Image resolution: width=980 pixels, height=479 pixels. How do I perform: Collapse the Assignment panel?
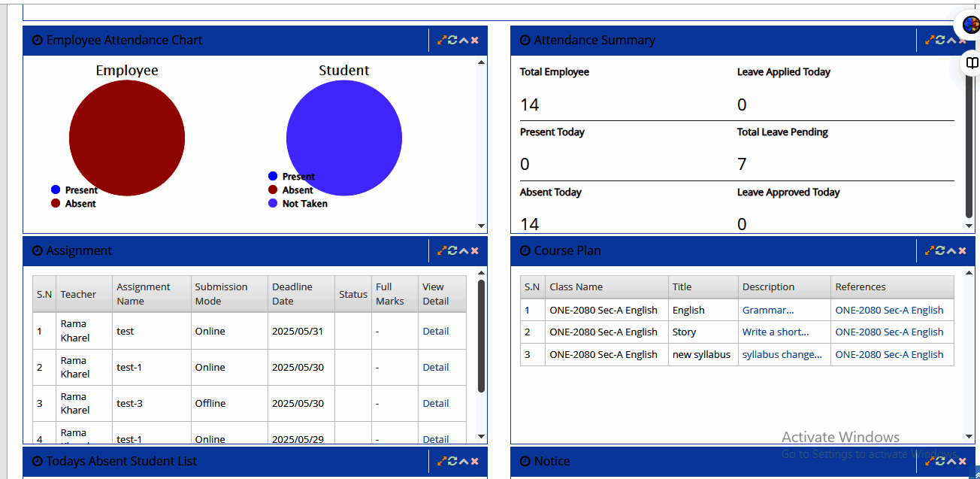464,250
